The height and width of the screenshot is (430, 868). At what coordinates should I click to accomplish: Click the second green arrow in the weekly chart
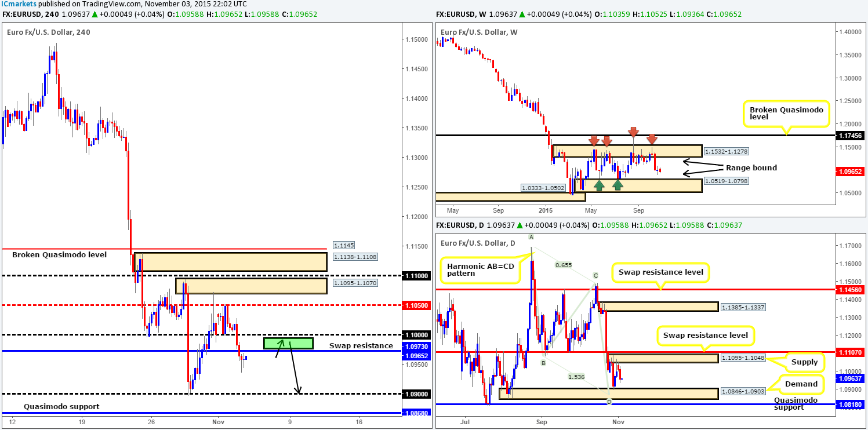pyautogui.click(x=618, y=184)
